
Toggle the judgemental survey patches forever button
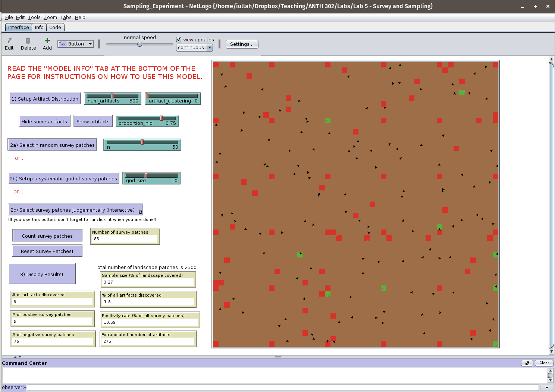point(75,210)
